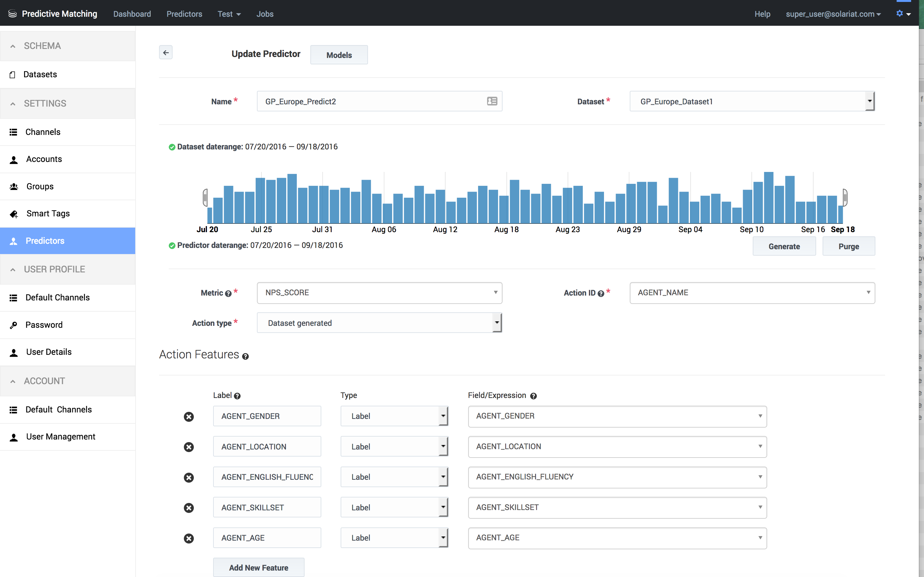Click the Action Features help icon

245,356
